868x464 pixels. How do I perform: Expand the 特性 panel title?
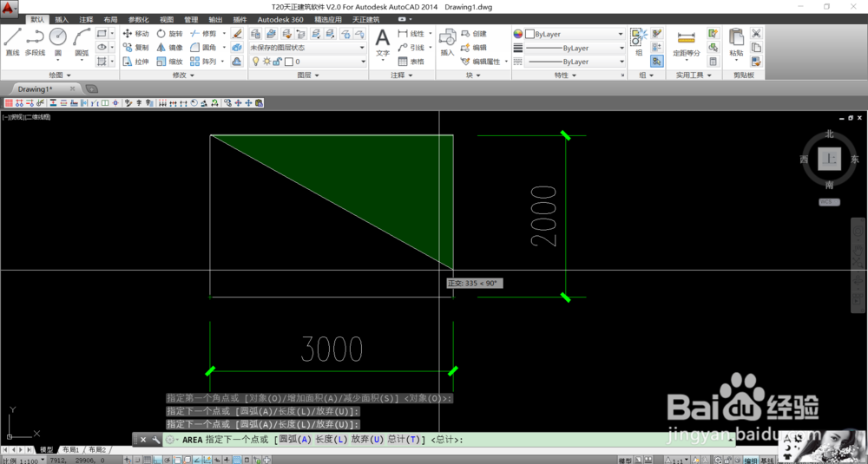pyautogui.click(x=565, y=75)
